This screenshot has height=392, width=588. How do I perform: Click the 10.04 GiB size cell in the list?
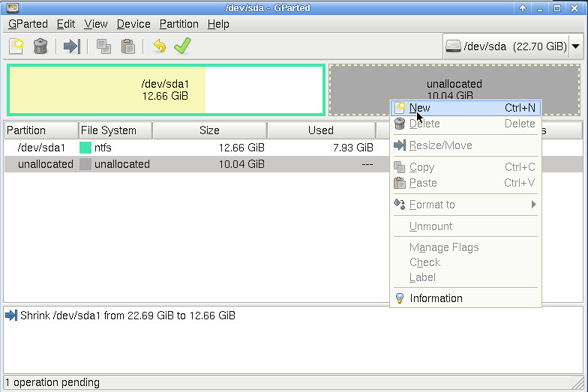coord(241,164)
